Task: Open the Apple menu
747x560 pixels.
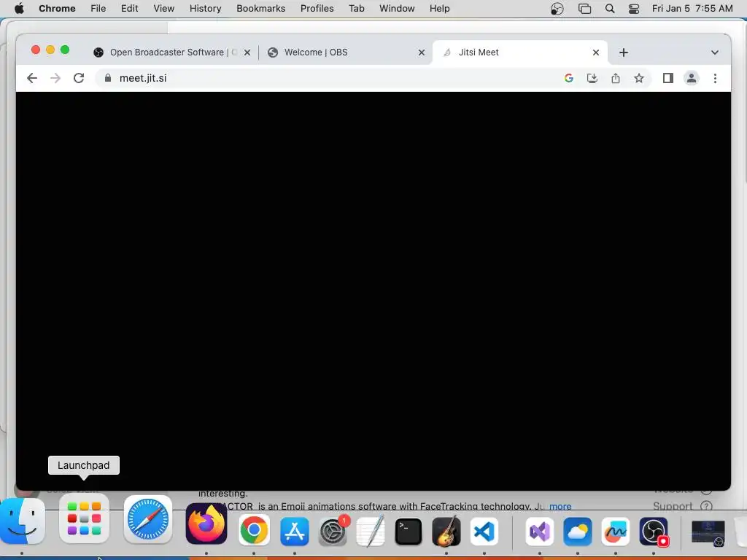Action: point(19,9)
